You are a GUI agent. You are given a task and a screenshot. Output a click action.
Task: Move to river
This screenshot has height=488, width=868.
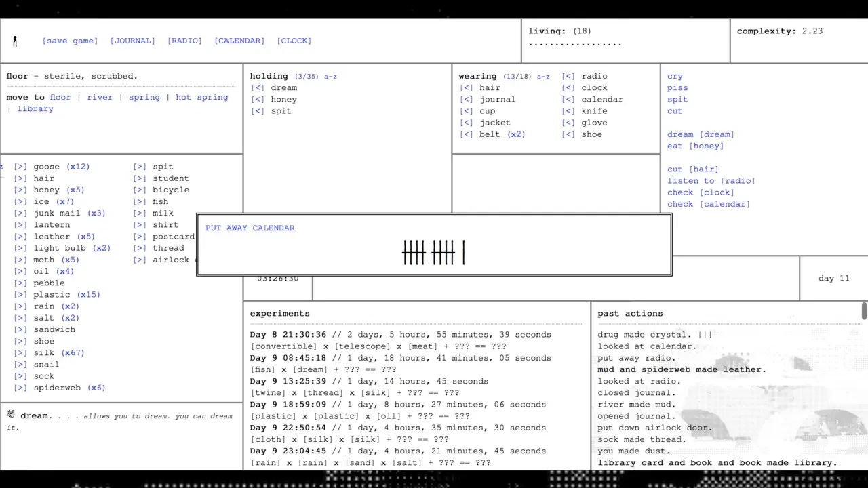[100, 97]
